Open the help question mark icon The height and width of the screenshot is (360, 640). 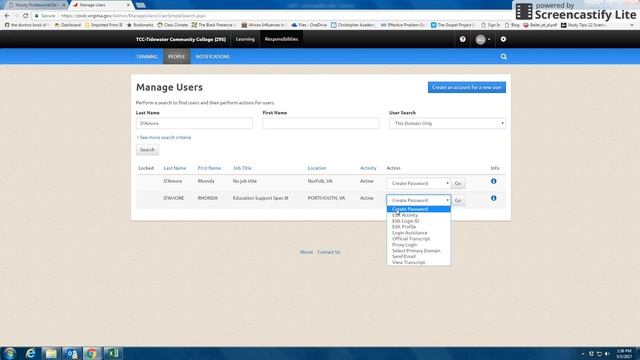pyautogui.click(x=462, y=39)
